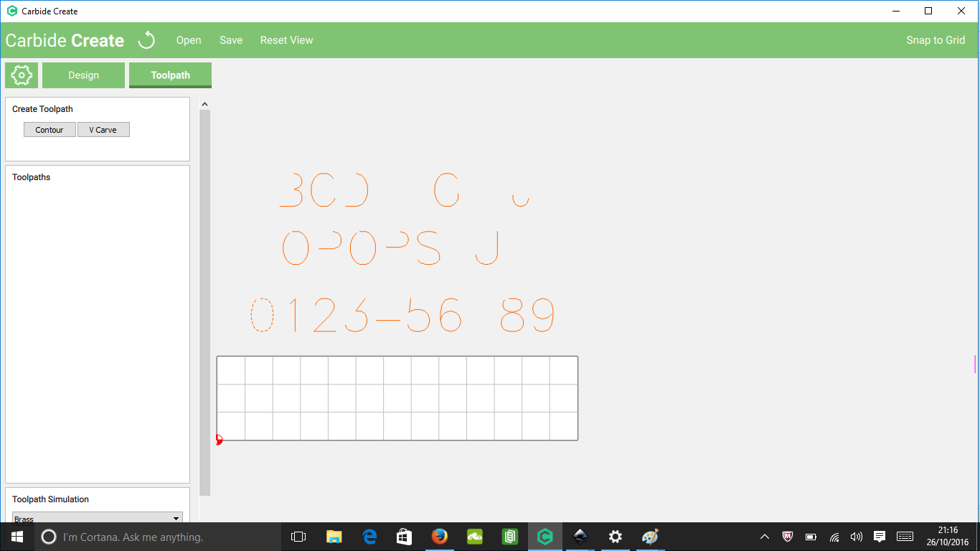980x551 pixels.
Task: Open the Paint palette icon in taskbar
Action: click(650, 537)
